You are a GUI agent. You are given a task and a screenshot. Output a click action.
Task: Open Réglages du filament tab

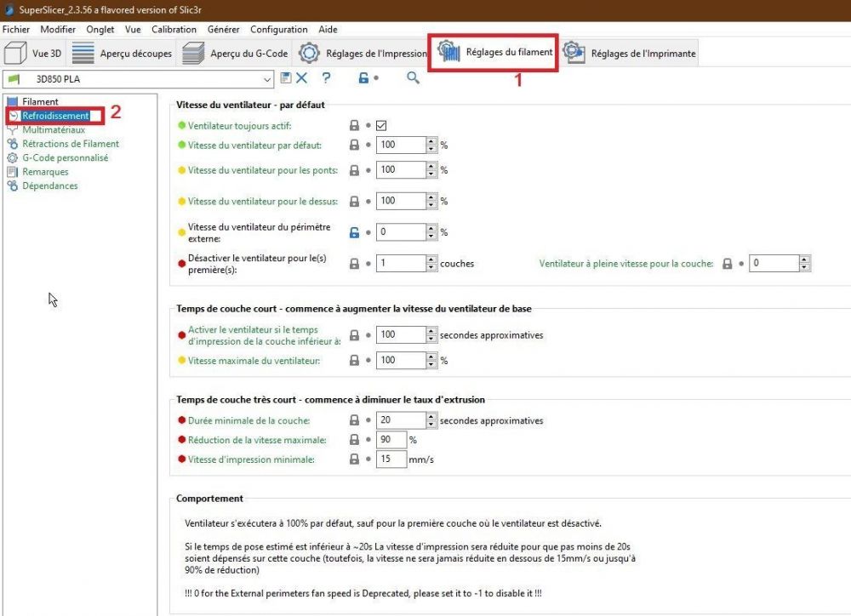494,52
